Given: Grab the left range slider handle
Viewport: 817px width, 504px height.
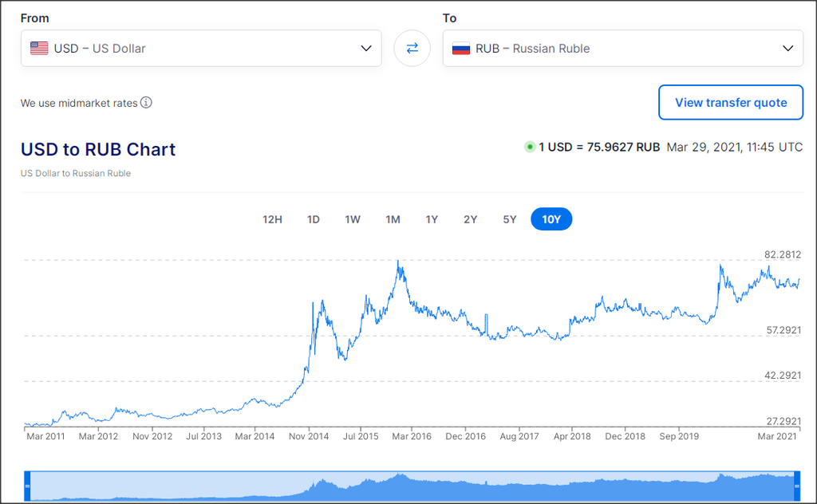Looking at the screenshot, I should [28, 486].
